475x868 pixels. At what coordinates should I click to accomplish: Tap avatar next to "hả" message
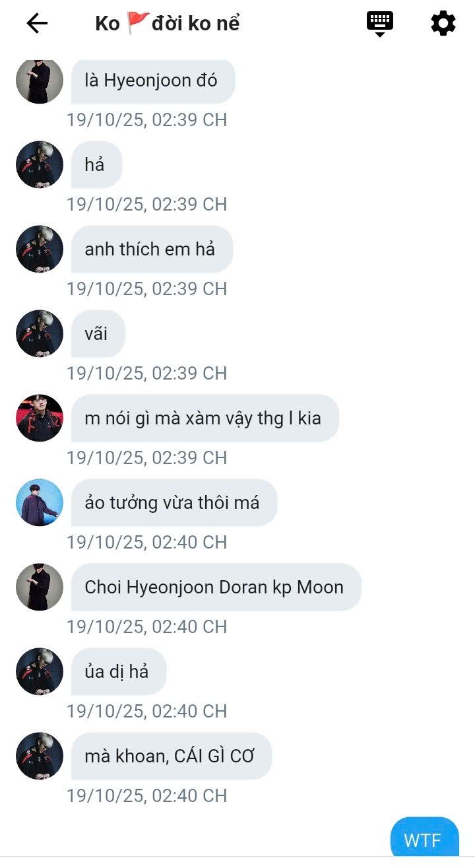(x=40, y=164)
